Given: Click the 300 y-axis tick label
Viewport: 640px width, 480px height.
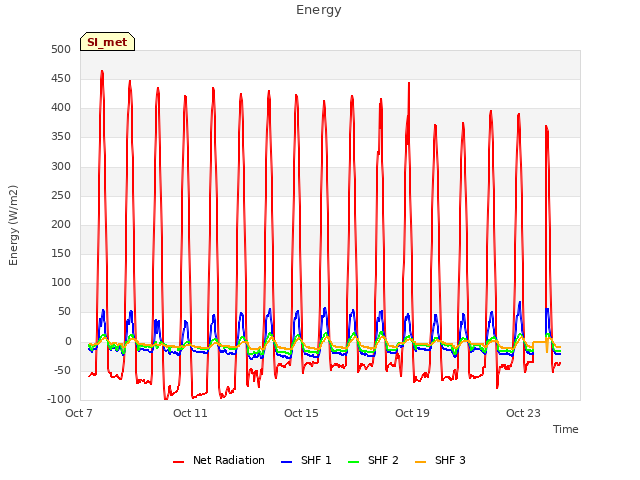Looking at the screenshot, I should tap(61, 167).
